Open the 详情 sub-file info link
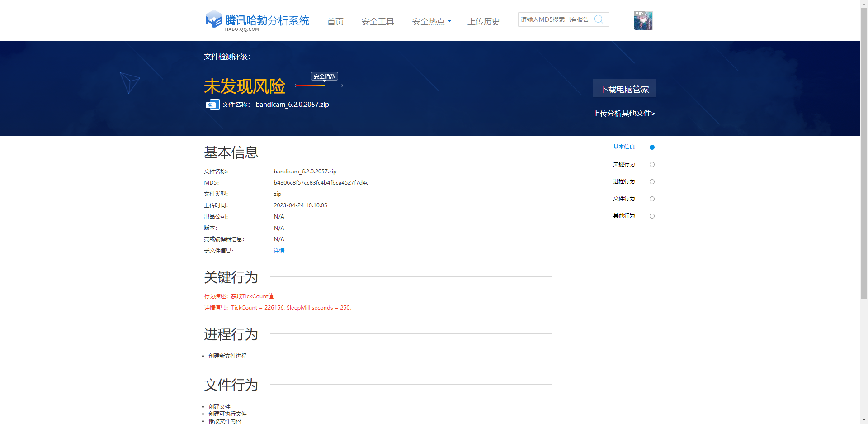 (279, 251)
